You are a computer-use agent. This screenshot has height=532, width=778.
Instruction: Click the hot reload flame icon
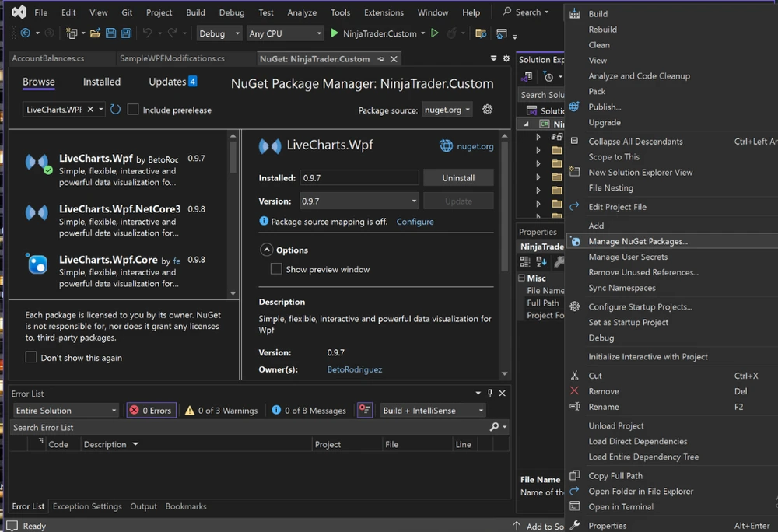coord(451,33)
